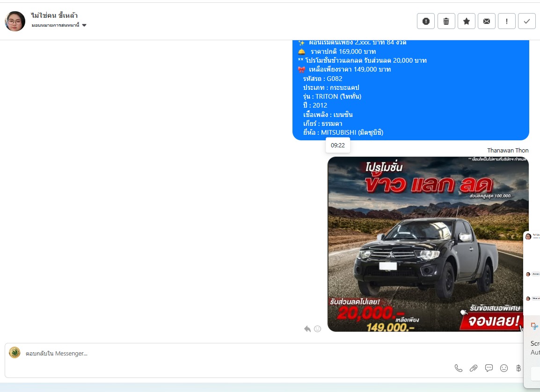Click sender name Thanawan Thon
This screenshot has height=392, width=540.
[x=508, y=151]
